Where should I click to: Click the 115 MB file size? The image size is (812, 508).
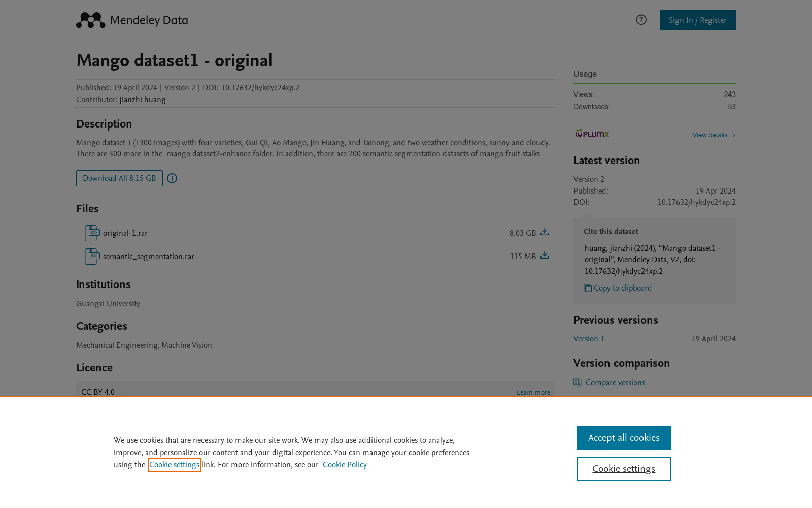tap(523, 257)
